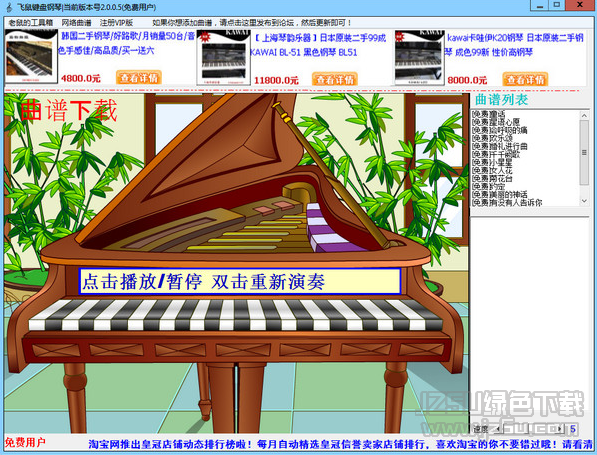
Task: Select 免费 星语心愿 in the score list
Action: coord(496,122)
